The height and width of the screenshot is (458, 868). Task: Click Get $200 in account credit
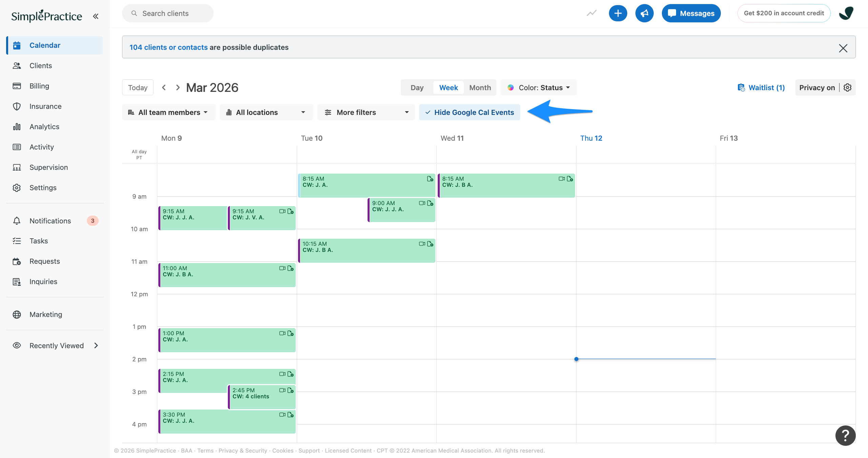[x=784, y=13]
